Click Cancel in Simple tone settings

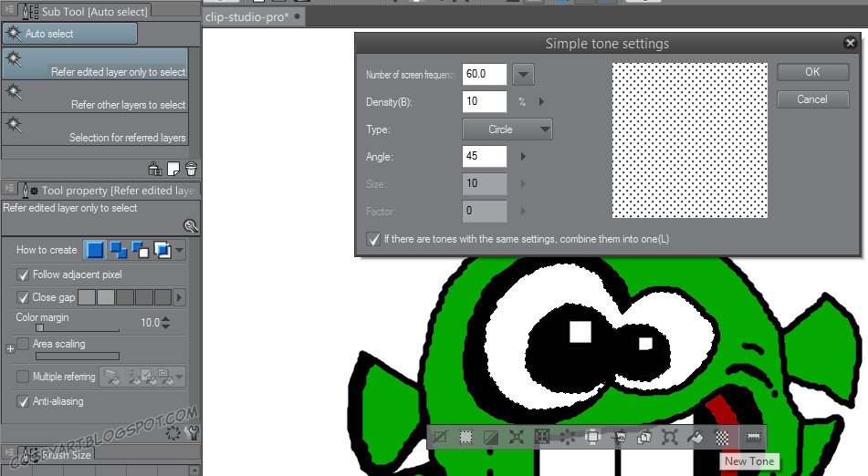812,99
